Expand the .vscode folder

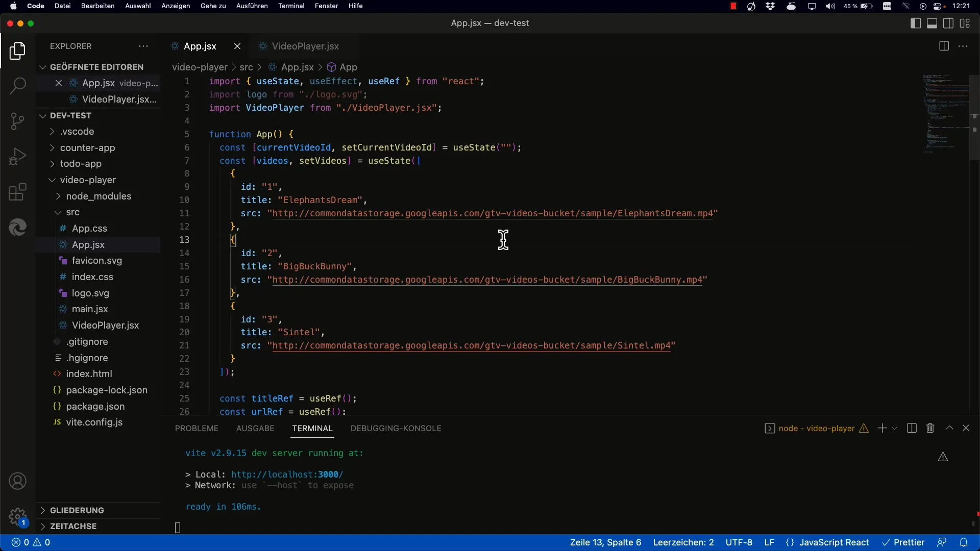click(x=98, y=132)
